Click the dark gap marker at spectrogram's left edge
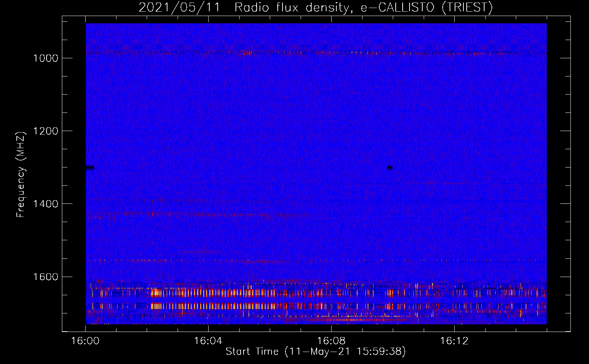The height and width of the screenshot is (364, 589). [90, 167]
